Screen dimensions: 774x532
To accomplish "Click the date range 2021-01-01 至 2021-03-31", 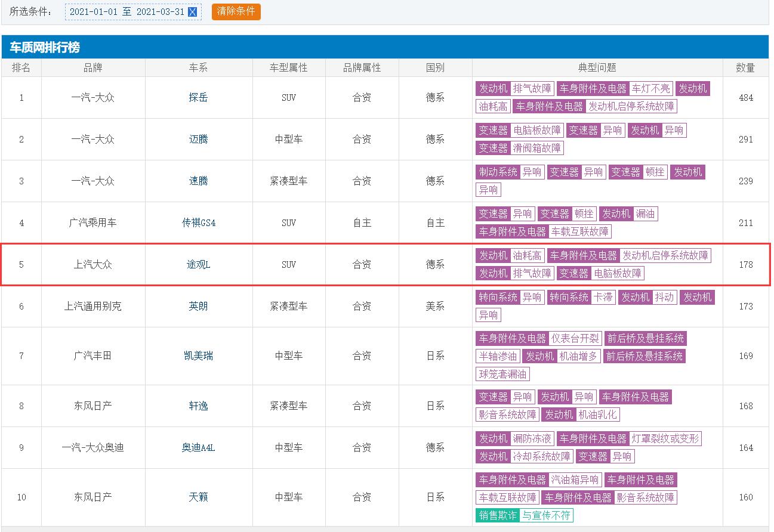I will [127, 12].
